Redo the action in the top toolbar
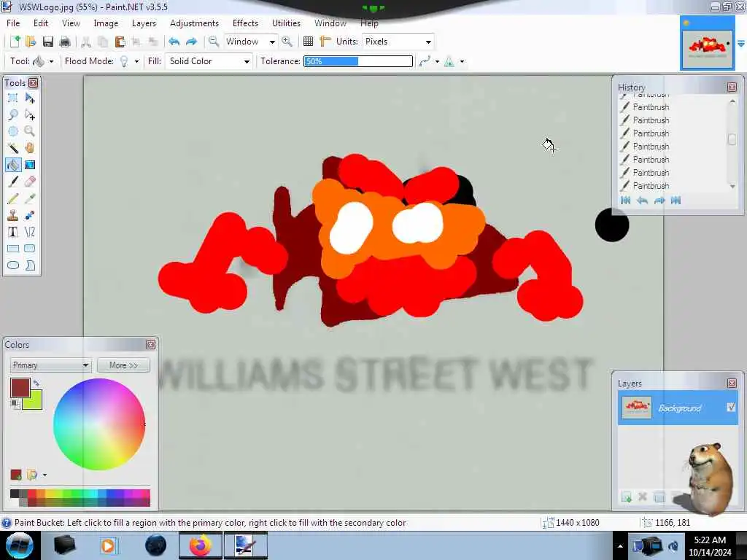This screenshot has width=747, height=560. (191, 42)
